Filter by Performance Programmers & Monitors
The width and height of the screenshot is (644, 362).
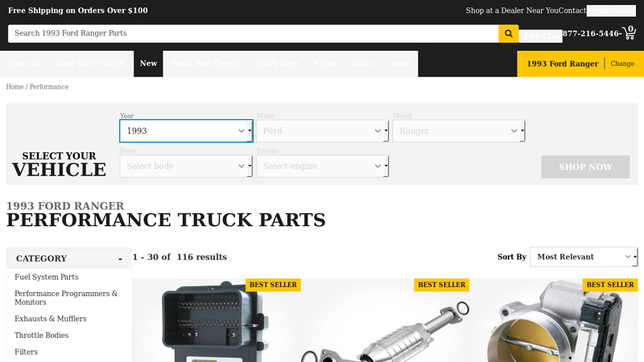(x=66, y=298)
